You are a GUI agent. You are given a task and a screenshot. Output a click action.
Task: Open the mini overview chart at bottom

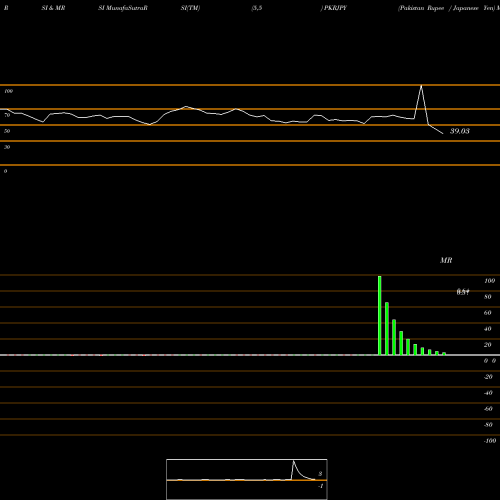click(247, 479)
